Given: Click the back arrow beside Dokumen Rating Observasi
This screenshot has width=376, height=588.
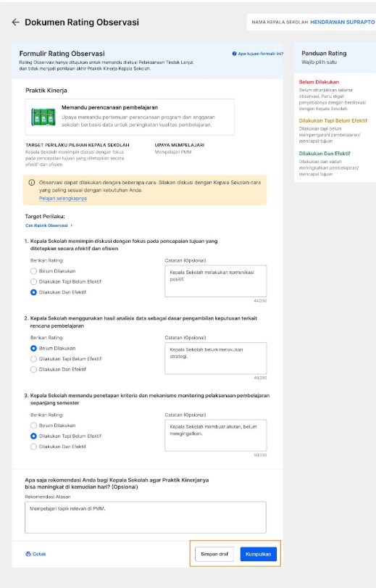Looking at the screenshot, I should (15, 22).
